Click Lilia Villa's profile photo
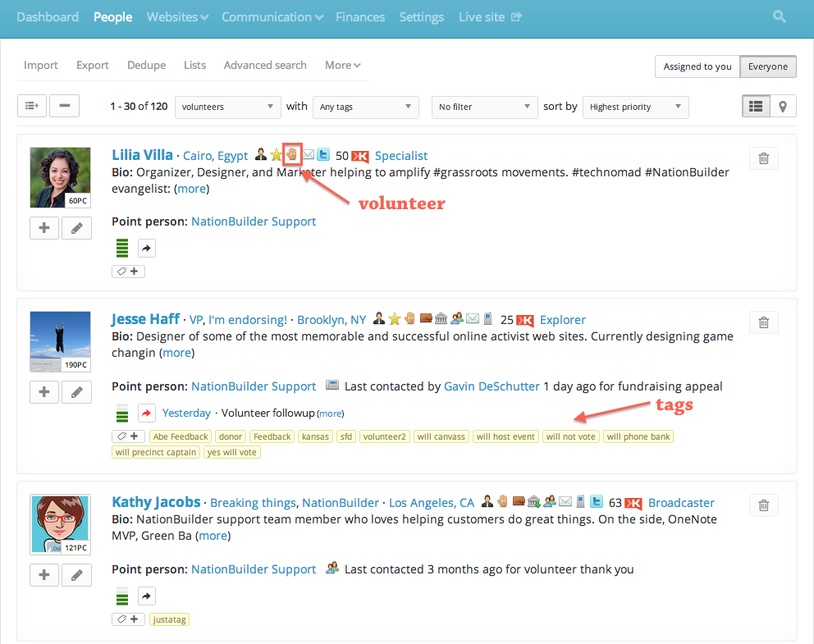 pyautogui.click(x=60, y=177)
